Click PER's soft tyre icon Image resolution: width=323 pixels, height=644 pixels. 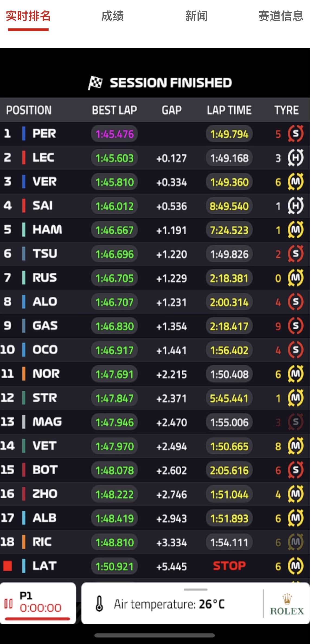point(296,134)
